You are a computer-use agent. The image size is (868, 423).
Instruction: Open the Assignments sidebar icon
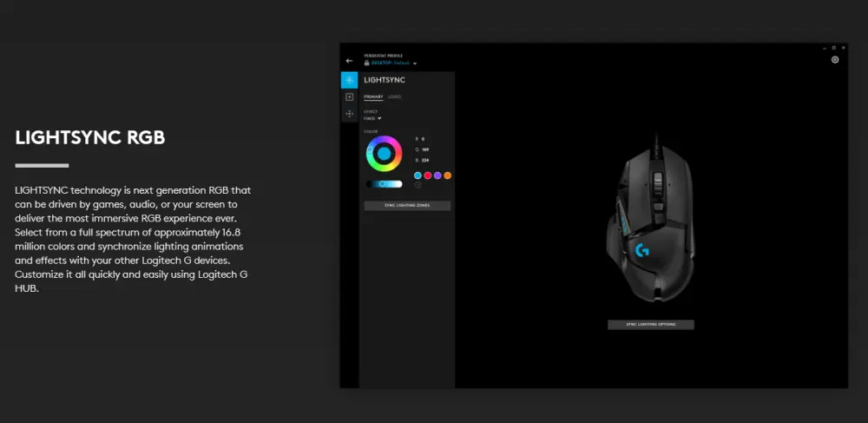[x=349, y=97]
